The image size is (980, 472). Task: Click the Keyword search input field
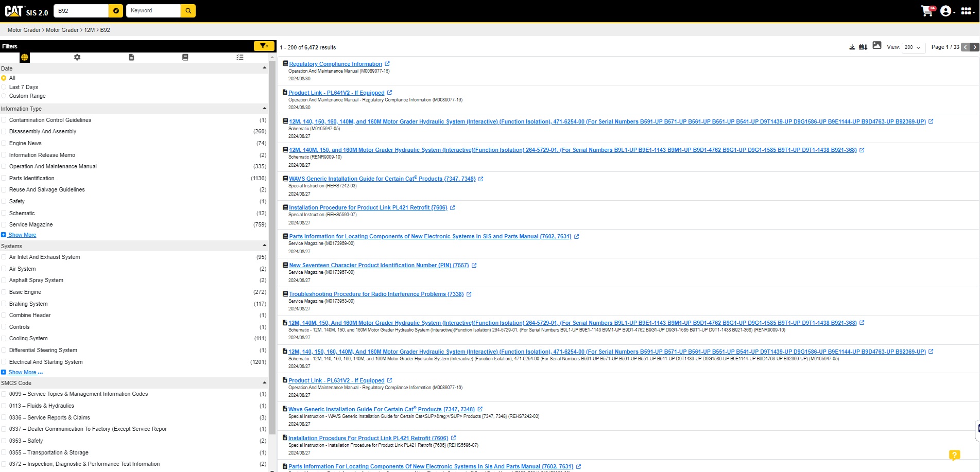153,11
